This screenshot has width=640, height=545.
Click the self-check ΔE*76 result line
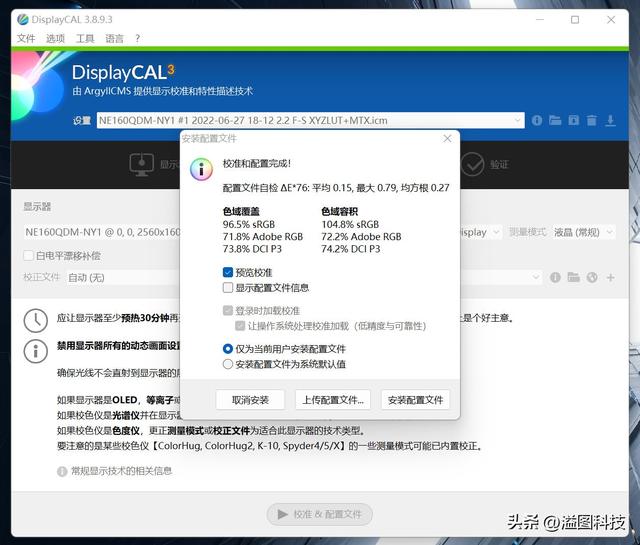(x=336, y=188)
